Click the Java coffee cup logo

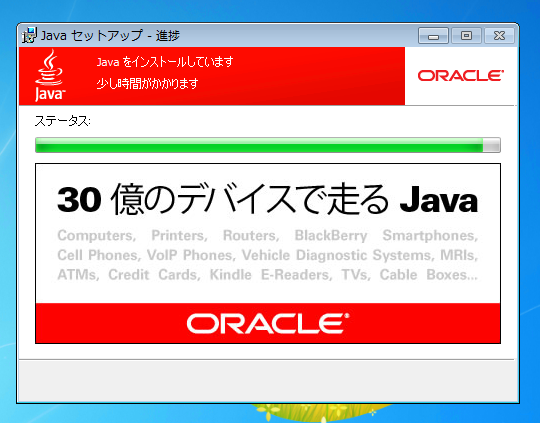50,75
